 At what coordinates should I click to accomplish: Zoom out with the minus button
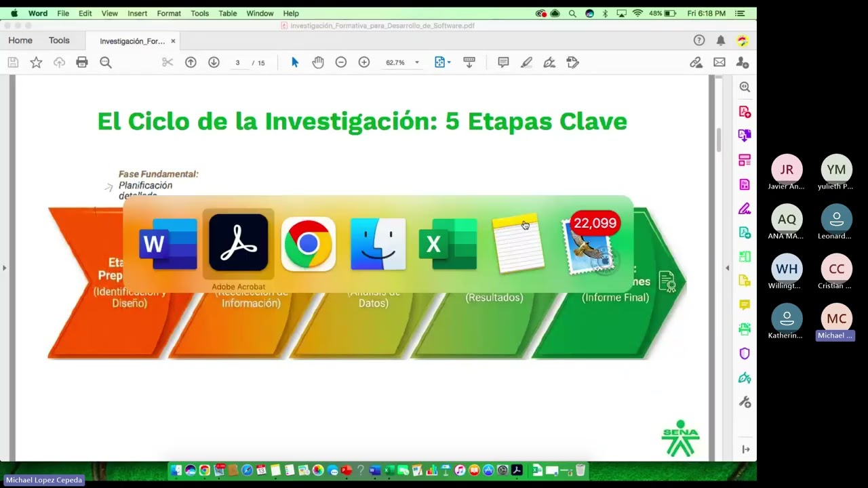click(341, 62)
